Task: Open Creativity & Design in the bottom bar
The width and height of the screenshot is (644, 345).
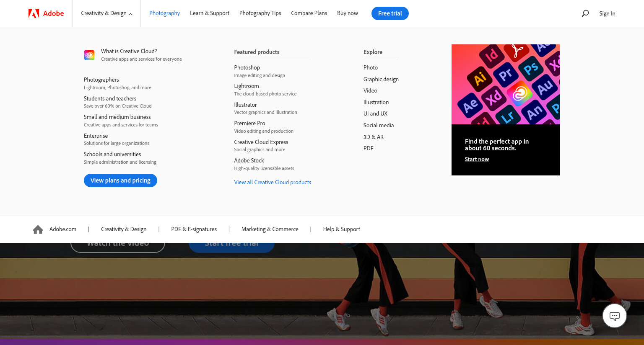Action: pos(124,229)
